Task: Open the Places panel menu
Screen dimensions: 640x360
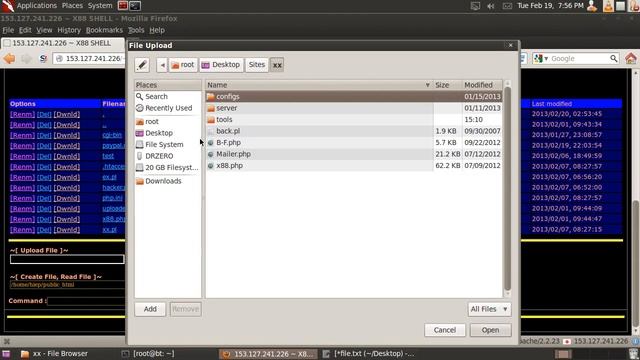Action: click(x=72, y=6)
